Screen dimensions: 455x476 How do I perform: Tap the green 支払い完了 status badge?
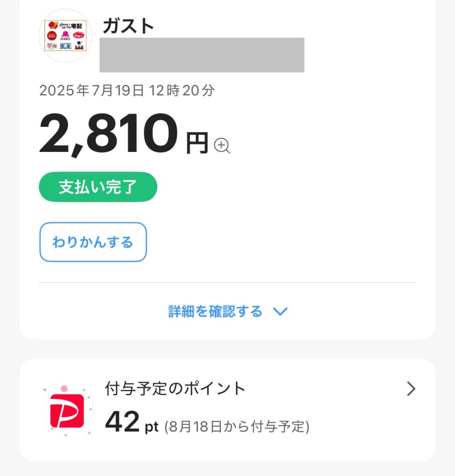point(98,187)
